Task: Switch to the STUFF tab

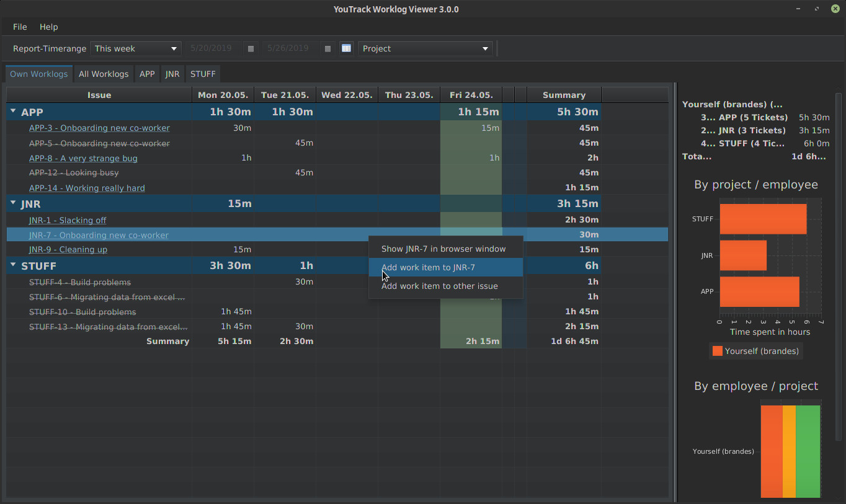Action: click(x=203, y=74)
